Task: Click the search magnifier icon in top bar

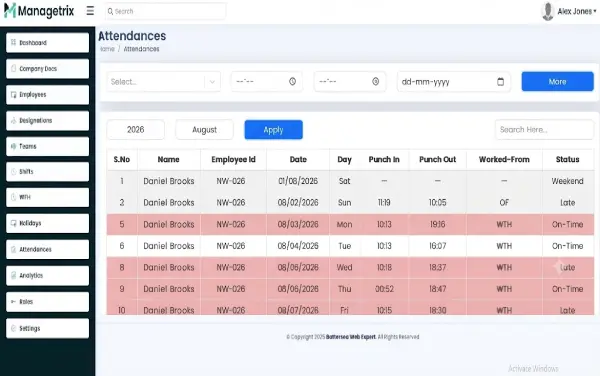Action: click(x=110, y=11)
